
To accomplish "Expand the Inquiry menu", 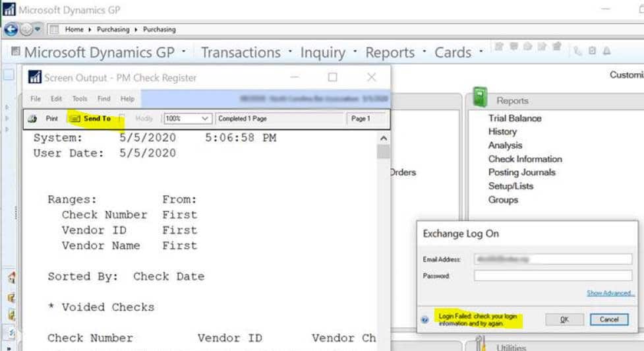I will click(x=328, y=52).
